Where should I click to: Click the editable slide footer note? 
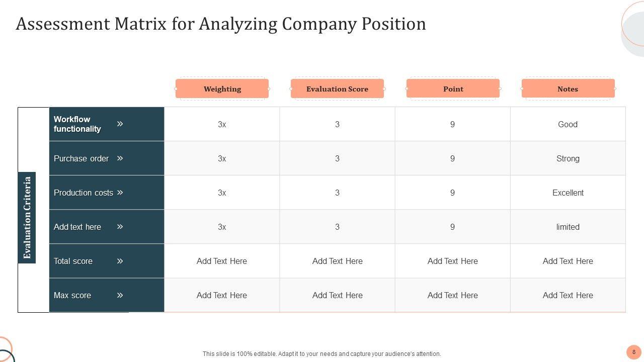tap(321, 354)
